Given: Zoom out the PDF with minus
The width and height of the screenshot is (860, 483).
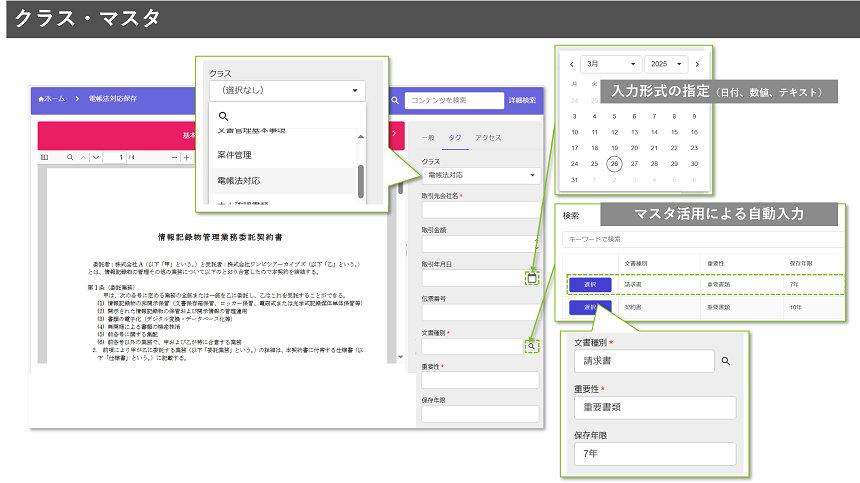Looking at the screenshot, I should 174,157.
